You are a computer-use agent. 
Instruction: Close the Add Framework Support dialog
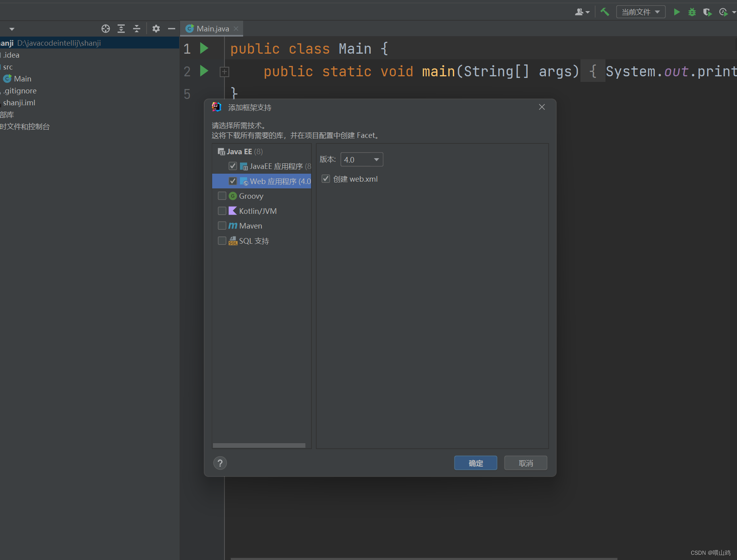[x=542, y=107]
